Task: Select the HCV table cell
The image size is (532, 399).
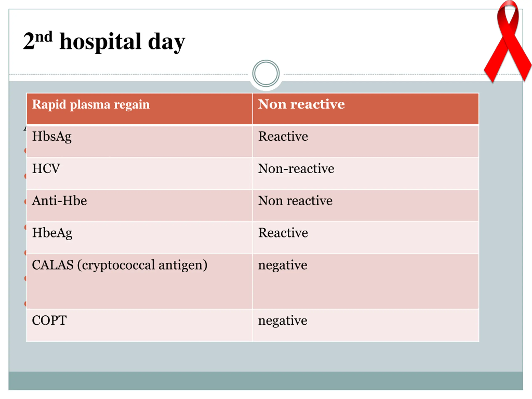Action: point(139,173)
